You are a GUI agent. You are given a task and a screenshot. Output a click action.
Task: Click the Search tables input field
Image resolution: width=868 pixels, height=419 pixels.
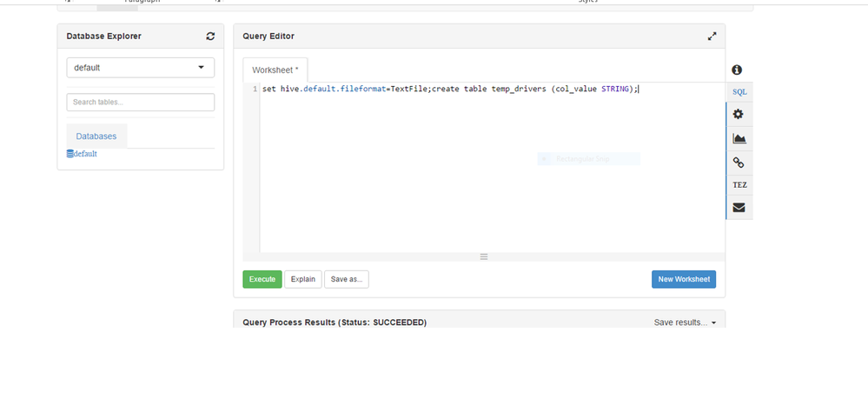(141, 103)
